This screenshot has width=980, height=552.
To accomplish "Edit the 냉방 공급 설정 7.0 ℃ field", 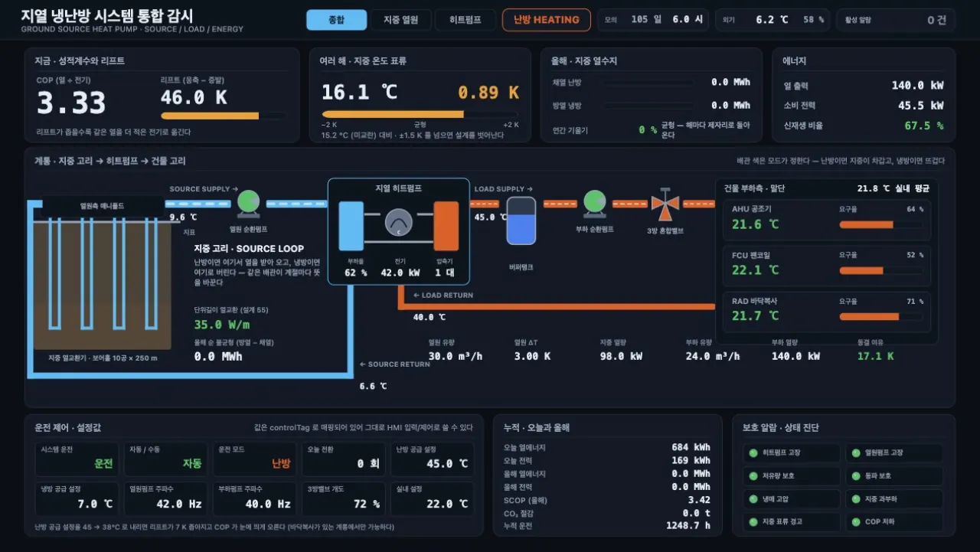I will click(x=77, y=499).
